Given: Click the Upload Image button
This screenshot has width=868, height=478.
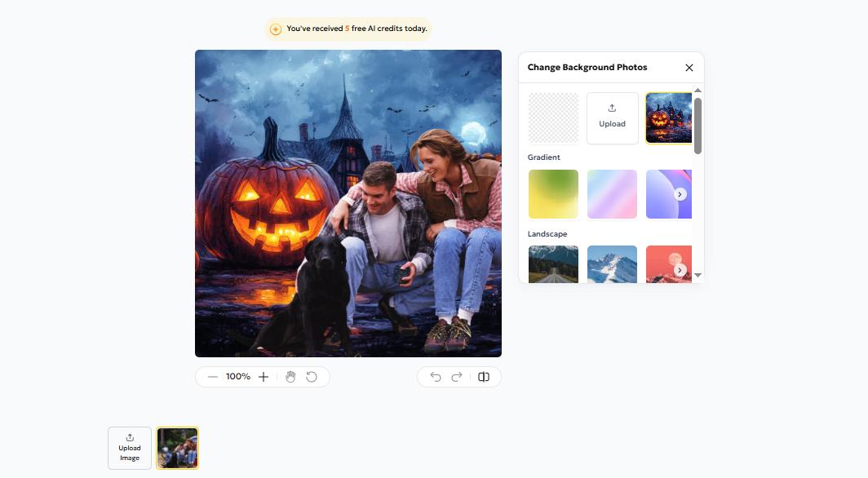Looking at the screenshot, I should coord(129,447).
